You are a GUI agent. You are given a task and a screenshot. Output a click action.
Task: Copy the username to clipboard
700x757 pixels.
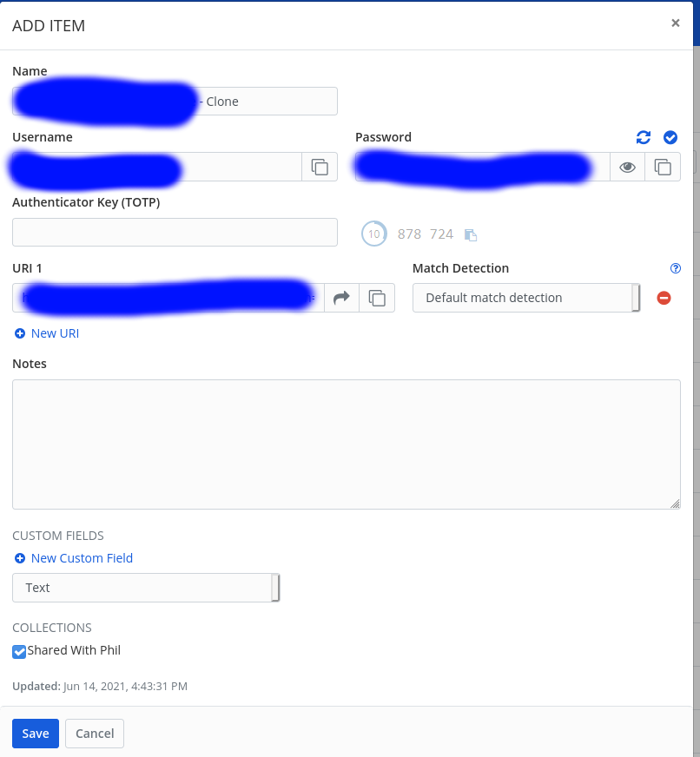(x=320, y=167)
